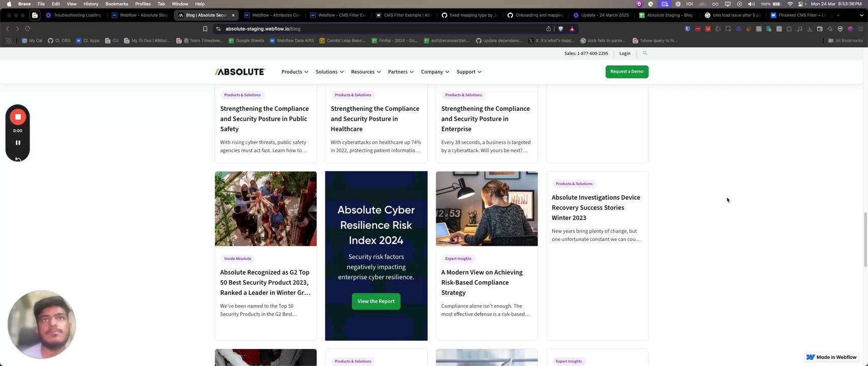Click the Sales: 1-877-600-2295 phone number

tap(586, 53)
